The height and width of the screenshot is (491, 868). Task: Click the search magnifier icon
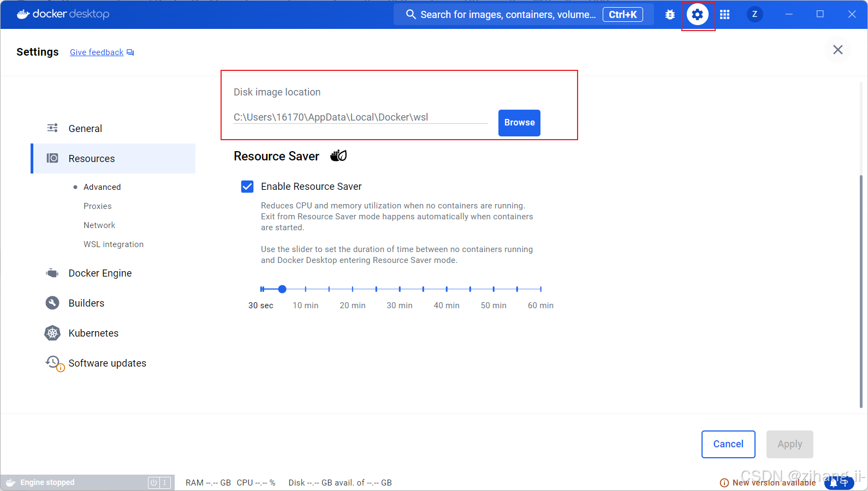[411, 14]
